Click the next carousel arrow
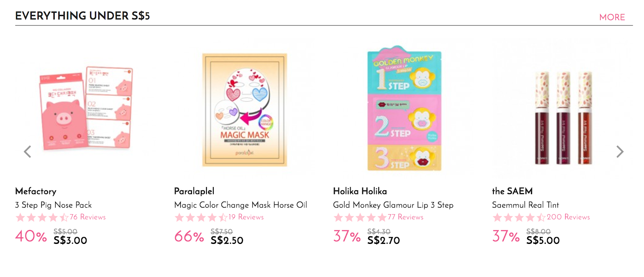644x277 pixels. coord(620,152)
